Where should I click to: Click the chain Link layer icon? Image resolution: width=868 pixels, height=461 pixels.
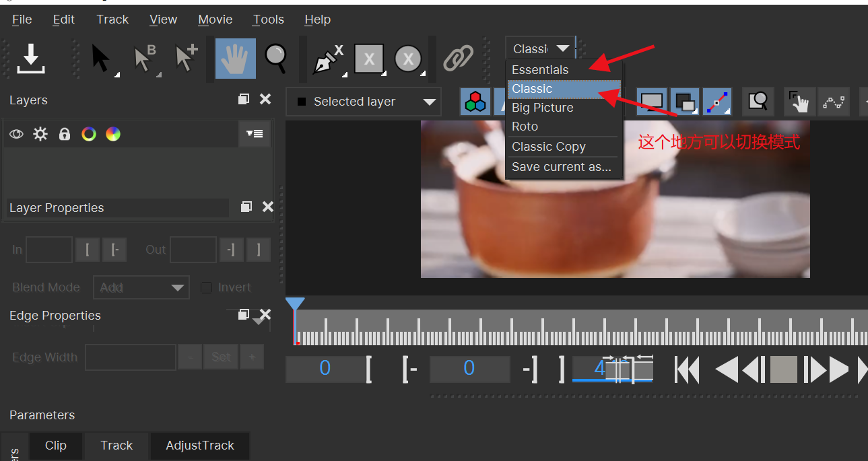[459, 59]
